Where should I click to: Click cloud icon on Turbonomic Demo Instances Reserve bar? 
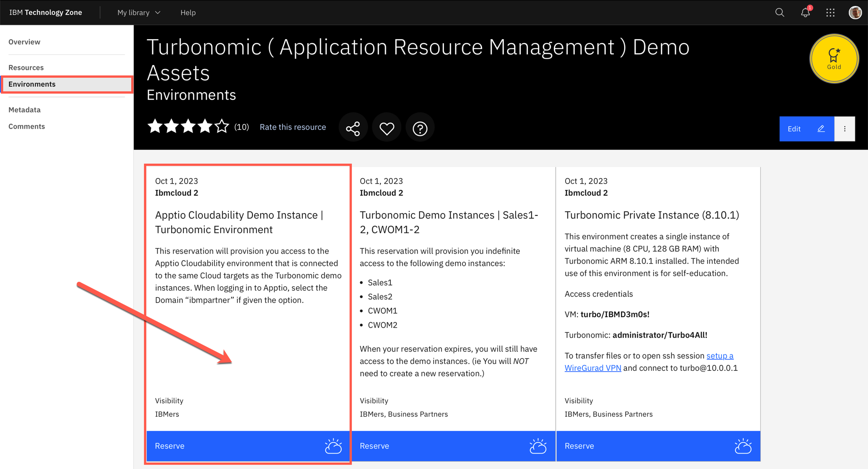[x=538, y=446]
